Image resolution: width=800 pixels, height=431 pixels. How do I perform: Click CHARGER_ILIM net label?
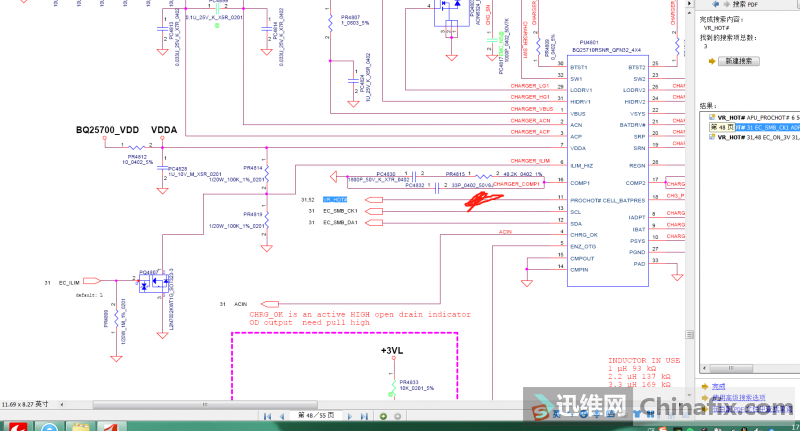coord(530,161)
